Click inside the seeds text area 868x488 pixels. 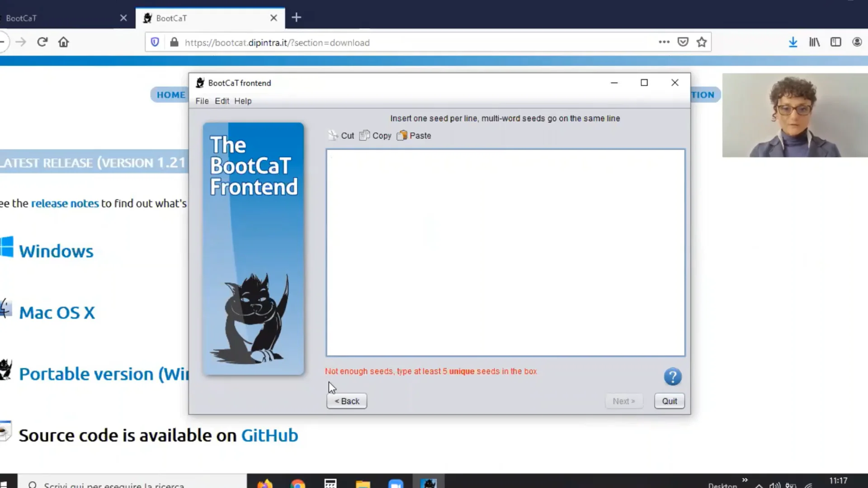tap(505, 252)
